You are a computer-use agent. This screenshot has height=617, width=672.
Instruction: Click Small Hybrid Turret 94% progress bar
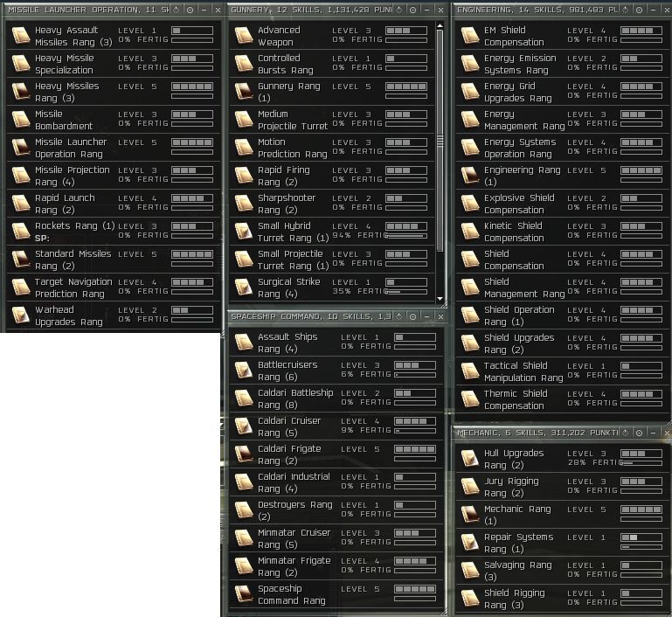click(x=406, y=236)
